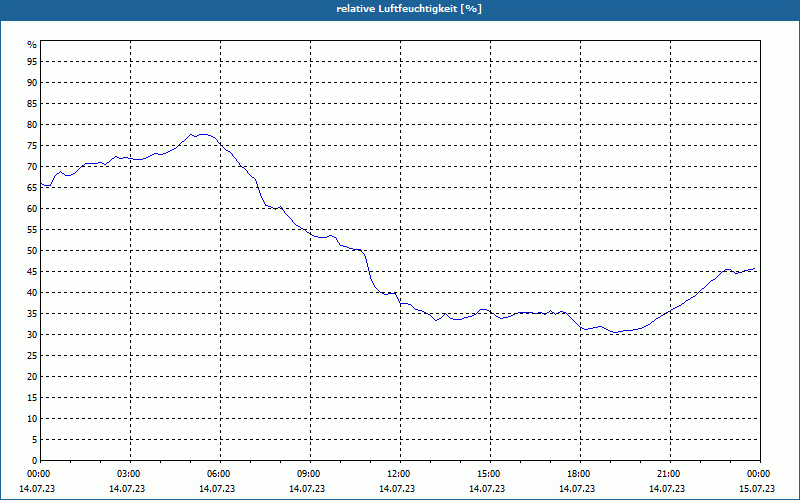Select the 50 y-axis value label

click(32, 251)
